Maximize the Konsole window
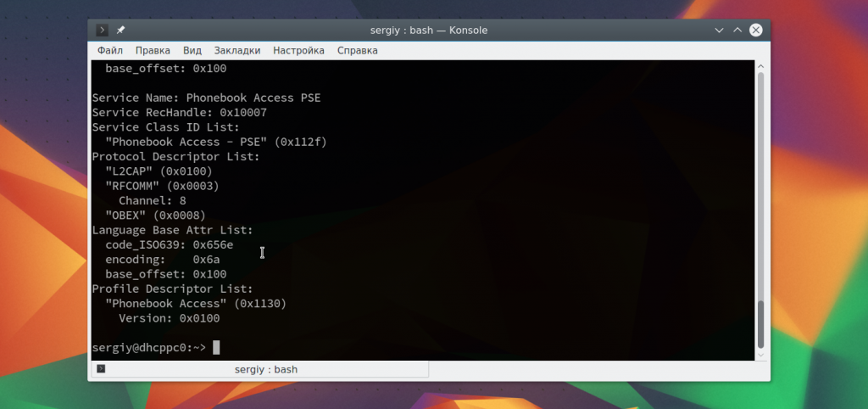This screenshot has width=868, height=409. coord(737,30)
